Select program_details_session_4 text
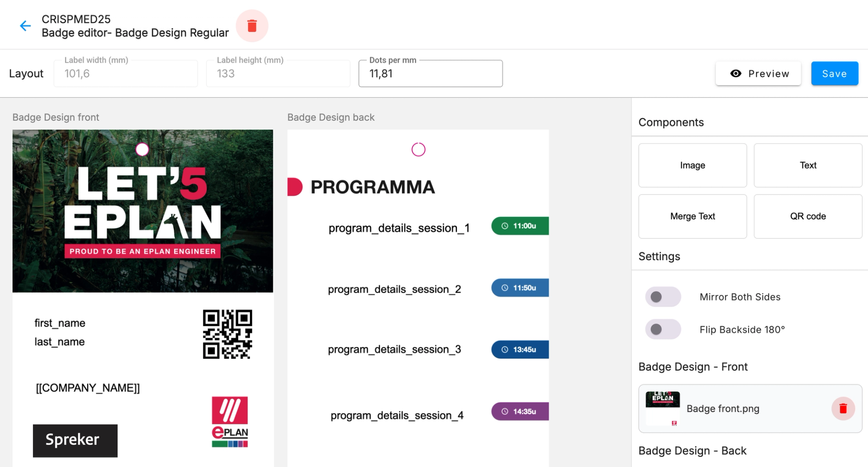Screen dimensions: 868x467 tap(397, 415)
